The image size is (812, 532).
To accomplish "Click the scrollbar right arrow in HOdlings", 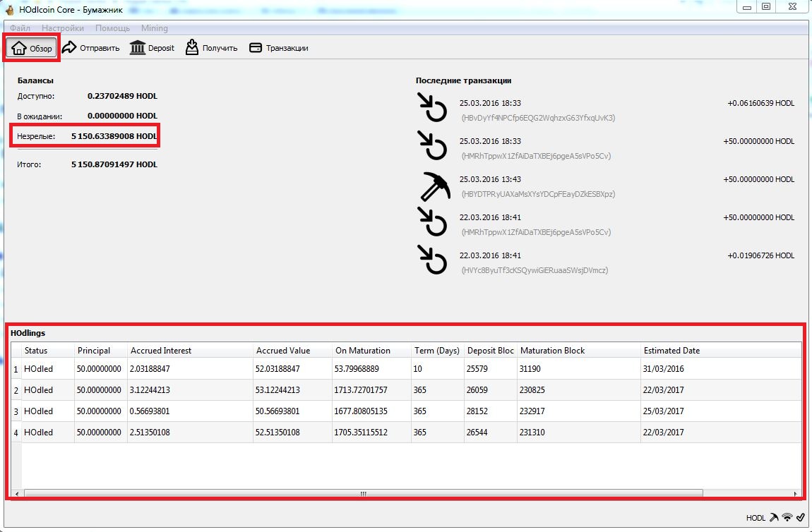I will tap(796, 494).
